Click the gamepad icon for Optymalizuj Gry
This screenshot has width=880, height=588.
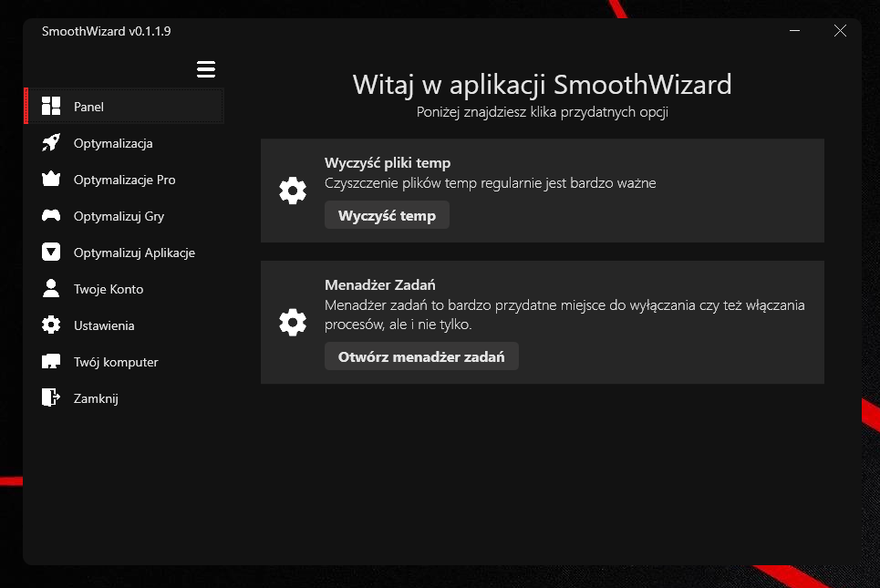pos(51,215)
